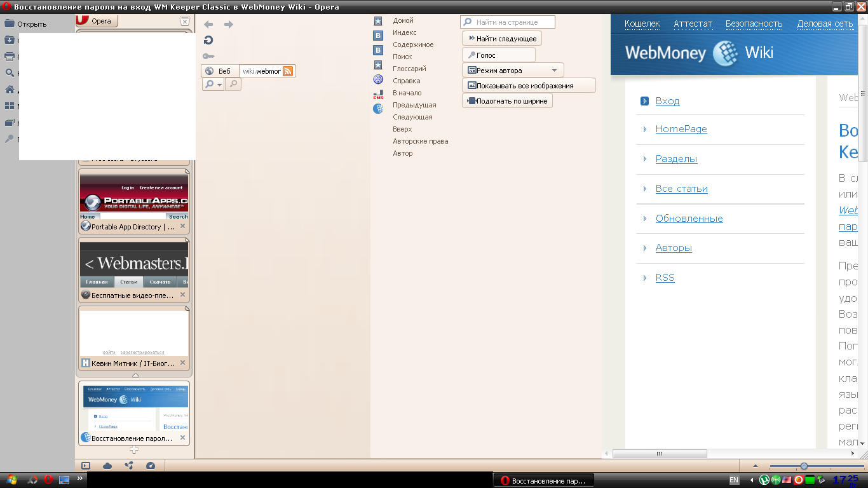This screenshot has width=868, height=488.
Task: Toggle "Показывать все изображения" button
Action: tap(529, 86)
